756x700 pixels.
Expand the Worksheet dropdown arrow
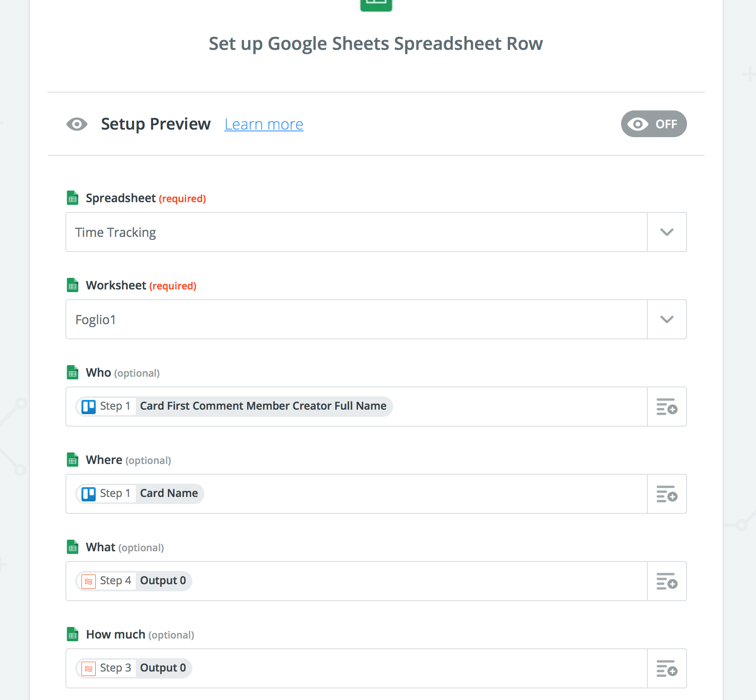tap(667, 319)
